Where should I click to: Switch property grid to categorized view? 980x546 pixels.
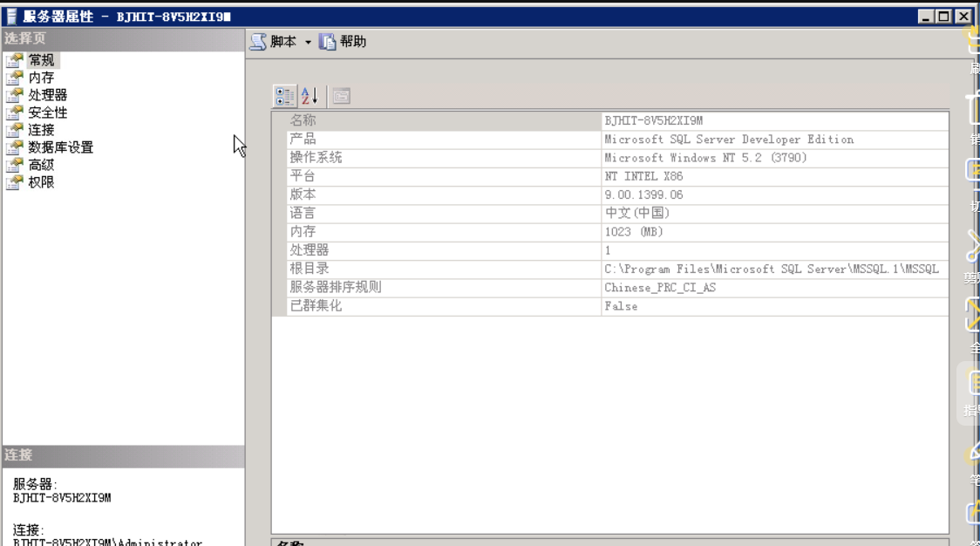tap(285, 96)
